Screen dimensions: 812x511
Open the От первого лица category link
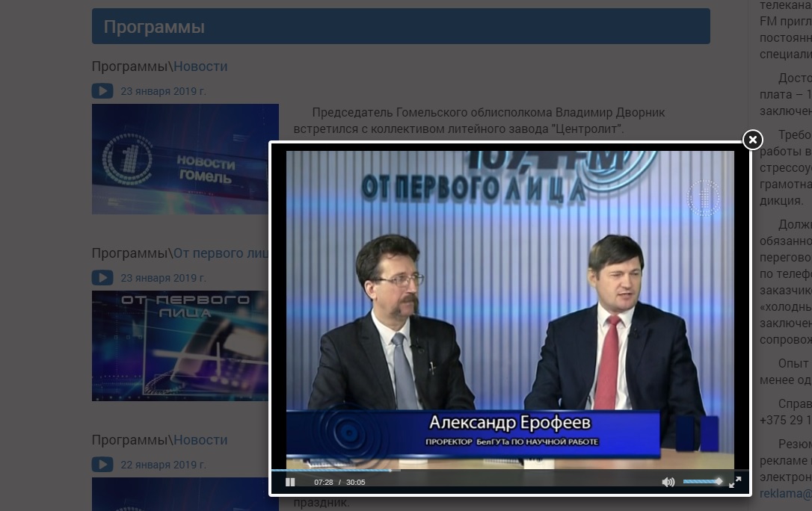pyautogui.click(x=221, y=253)
